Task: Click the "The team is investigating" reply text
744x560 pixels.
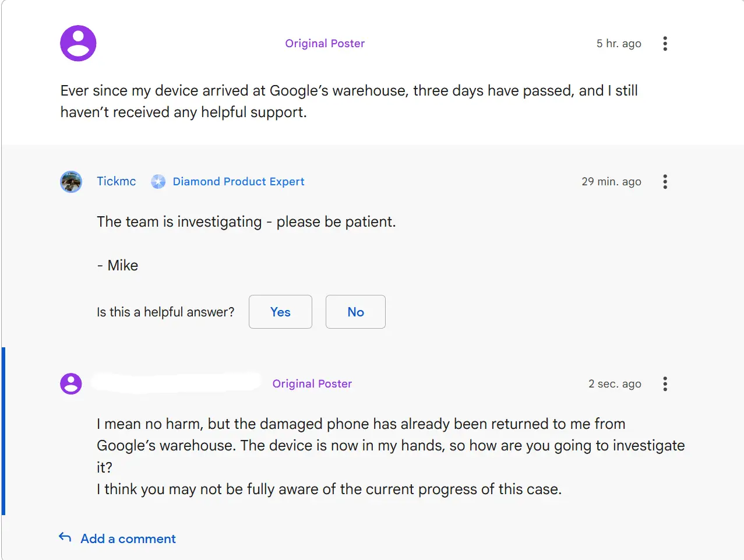Action: 246,222
